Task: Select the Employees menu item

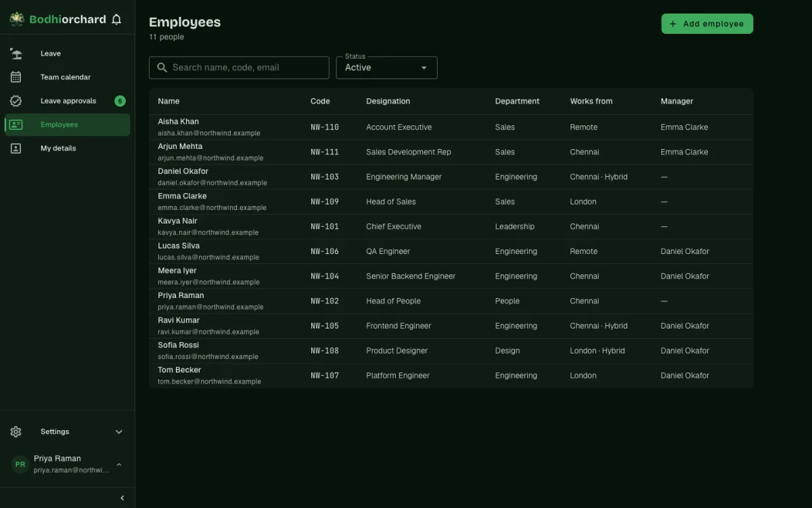Action: pyautogui.click(x=68, y=125)
